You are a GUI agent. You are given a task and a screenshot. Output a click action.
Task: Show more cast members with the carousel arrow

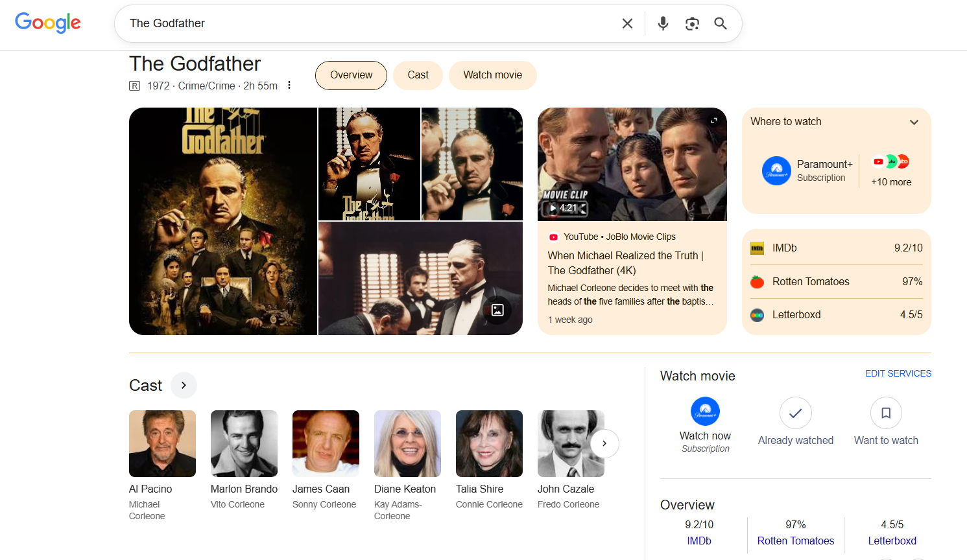point(604,443)
